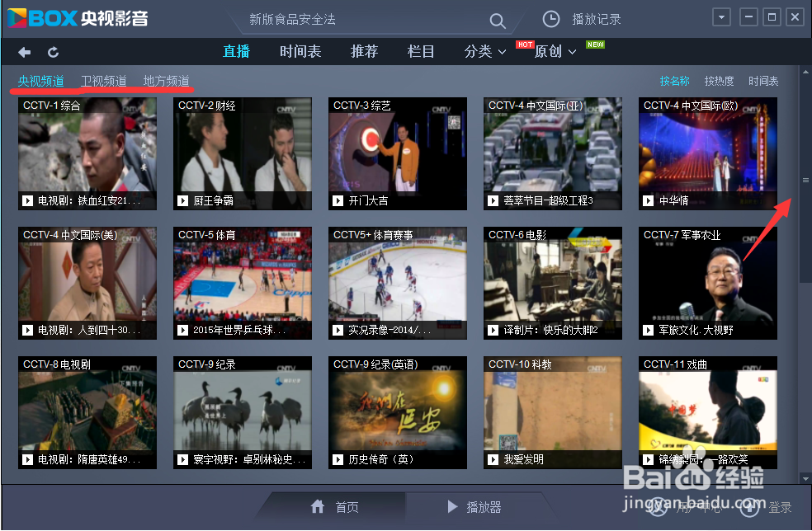Image resolution: width=812 pixels, height=531 pixels.
Task: Play icon beside 荟萃节目-超级工程3
Action: 493,200
